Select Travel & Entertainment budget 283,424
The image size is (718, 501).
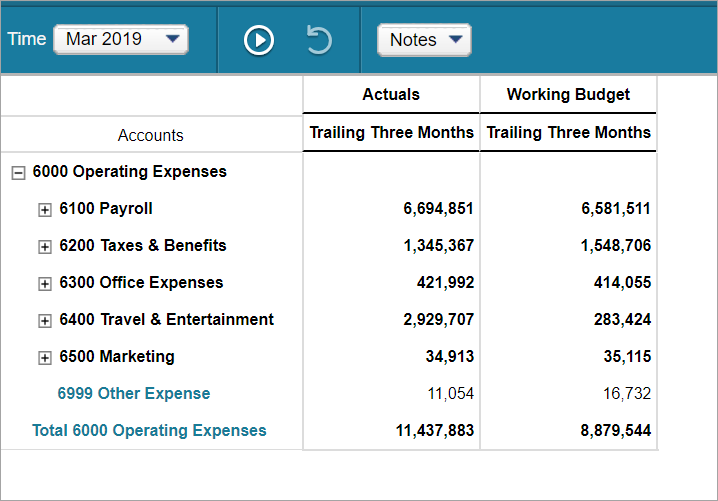click(x=622, y=319)
